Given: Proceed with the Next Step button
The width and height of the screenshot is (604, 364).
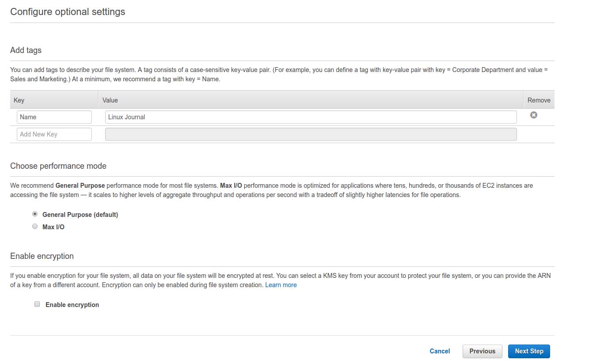Looking at the screenshot, I should (x=529, y=351).
